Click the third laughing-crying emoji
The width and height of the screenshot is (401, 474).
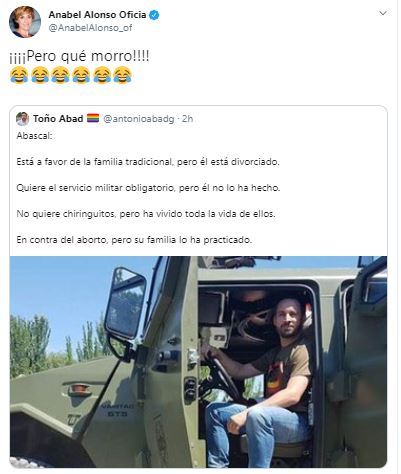coord(60,75)
